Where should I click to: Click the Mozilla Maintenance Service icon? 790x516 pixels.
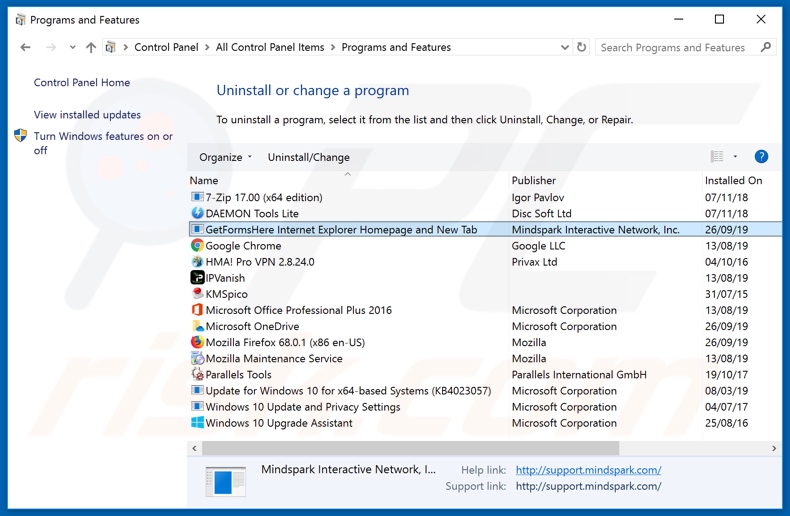(197, 358)
